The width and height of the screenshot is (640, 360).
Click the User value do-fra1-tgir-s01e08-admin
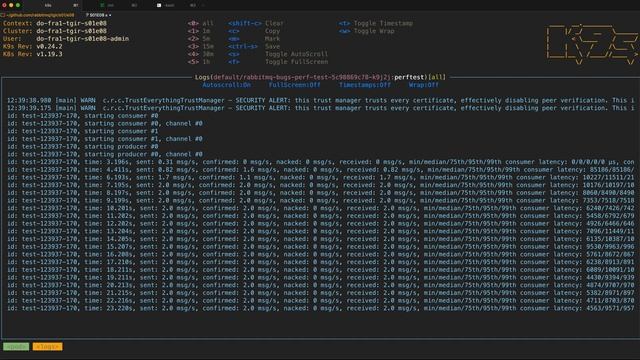click(x=82, y=39)
